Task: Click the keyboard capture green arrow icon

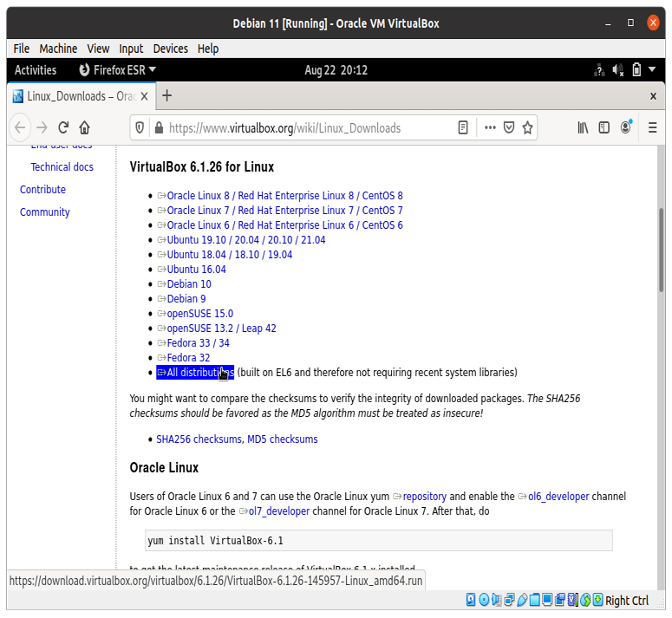Action: point(597,600)
